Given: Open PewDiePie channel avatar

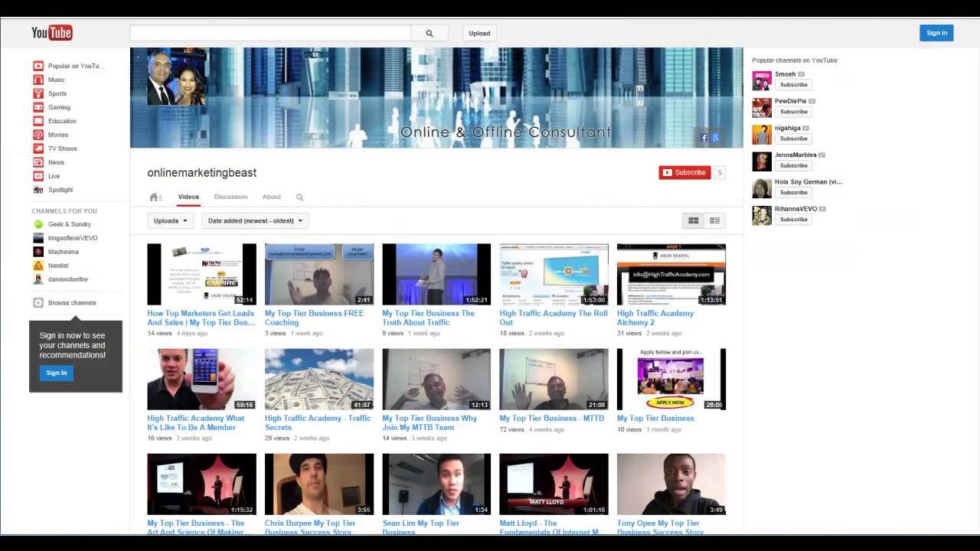Looking at the screenshot, I should 762,107.
